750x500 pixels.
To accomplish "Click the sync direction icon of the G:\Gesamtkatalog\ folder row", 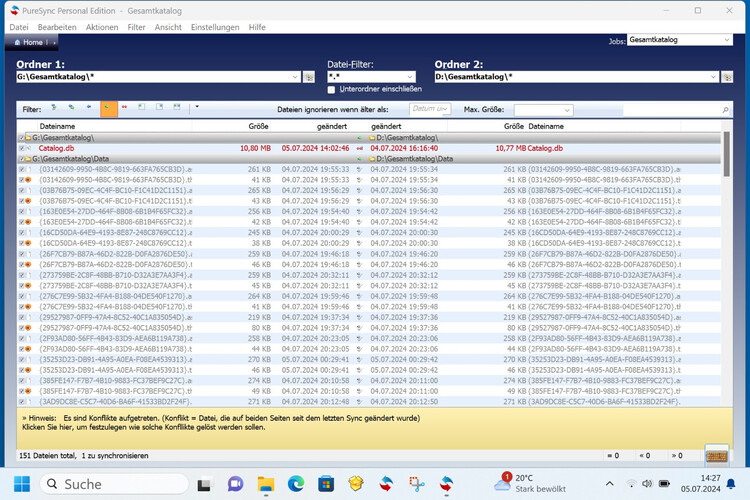I will [x=359, y=138].
